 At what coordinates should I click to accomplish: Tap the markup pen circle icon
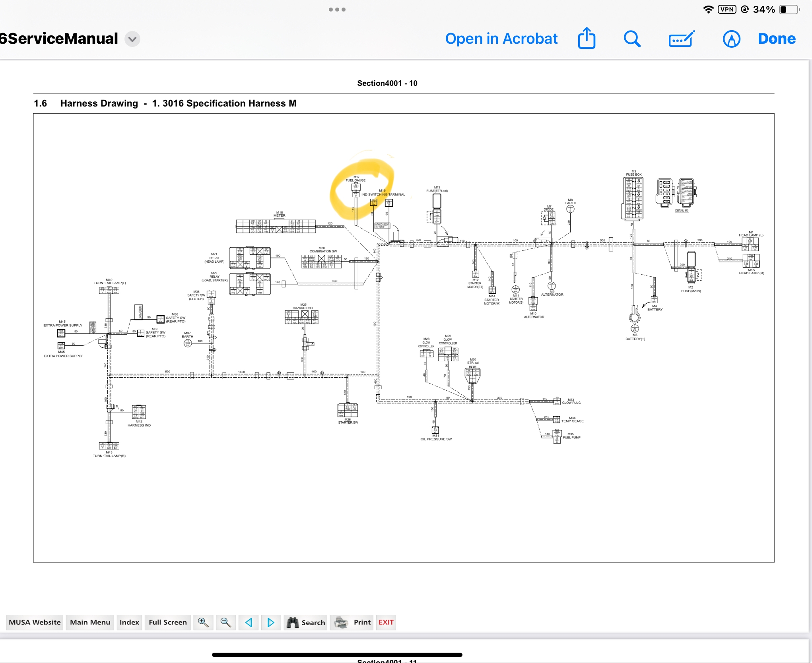coord(731,39)
